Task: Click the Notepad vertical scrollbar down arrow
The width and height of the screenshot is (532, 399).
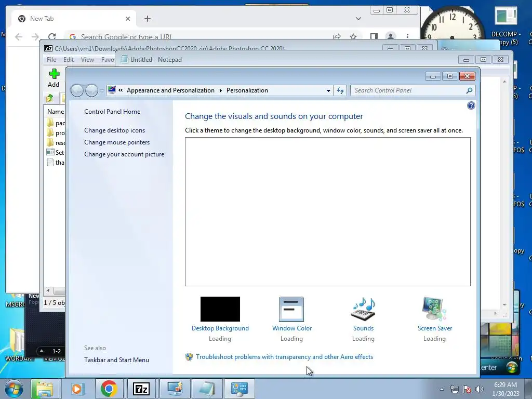Action: (x=504, y=304)
